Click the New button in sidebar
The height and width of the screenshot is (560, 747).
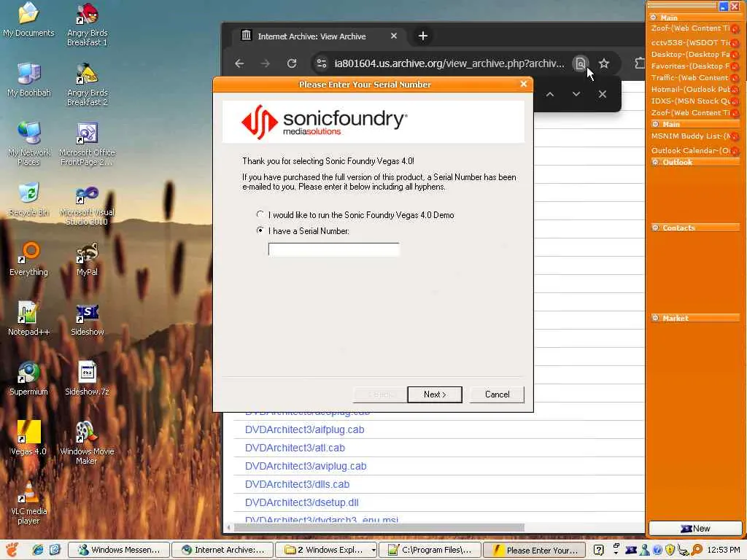coord(695,528)
